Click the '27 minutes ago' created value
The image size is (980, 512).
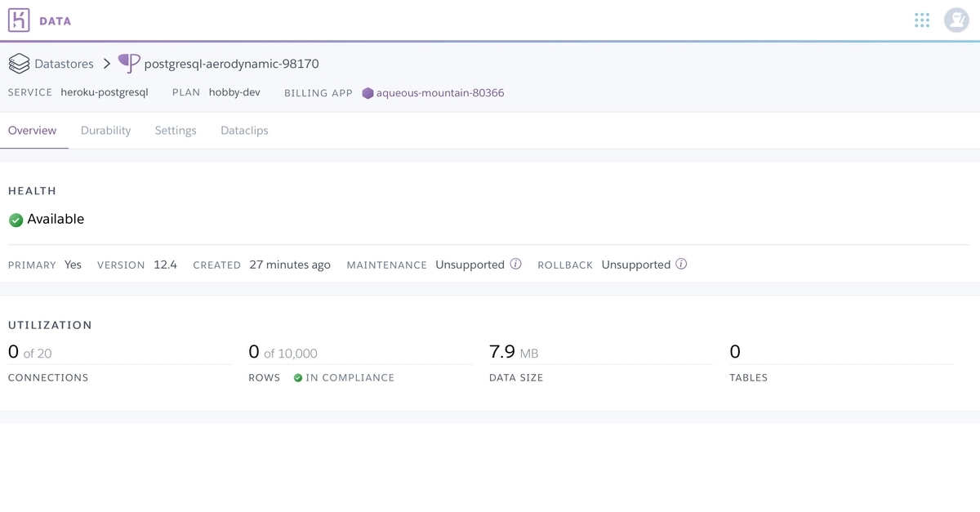(290, 265)
